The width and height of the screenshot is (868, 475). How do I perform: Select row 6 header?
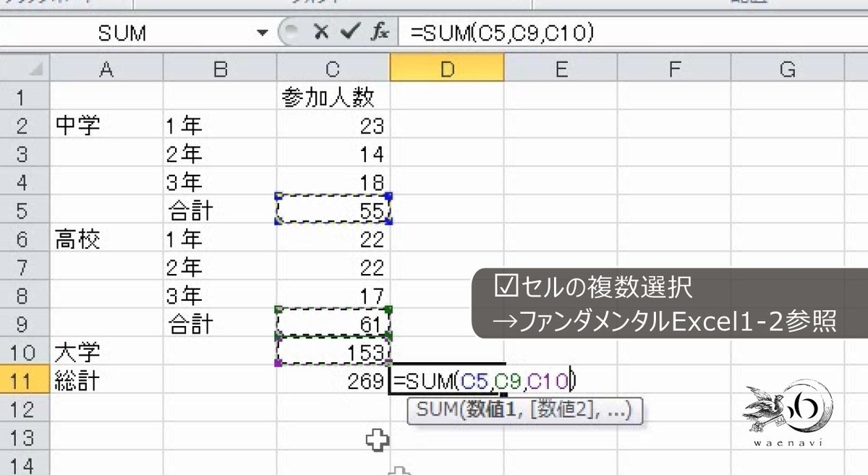click(x=25, y=239)
